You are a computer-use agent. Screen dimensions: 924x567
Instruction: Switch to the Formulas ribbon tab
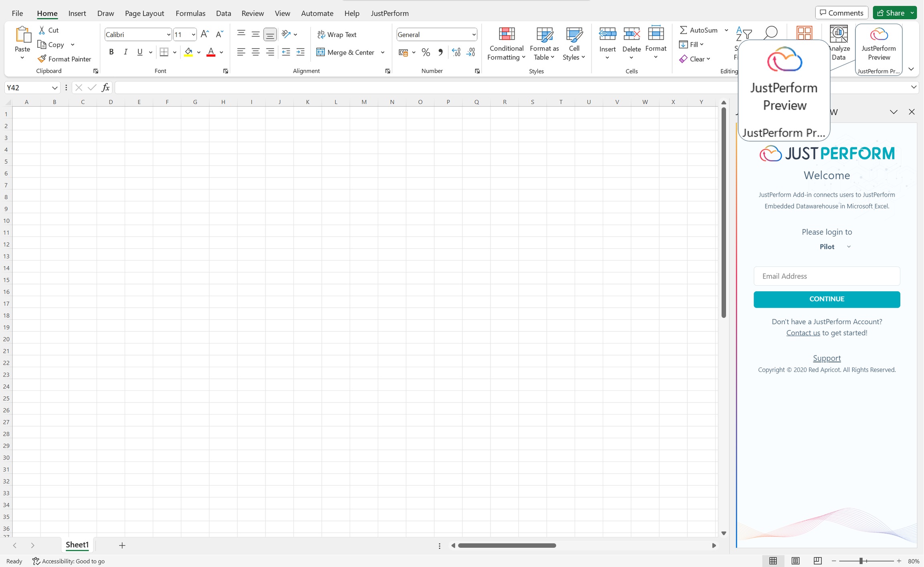tap(190, 13)
